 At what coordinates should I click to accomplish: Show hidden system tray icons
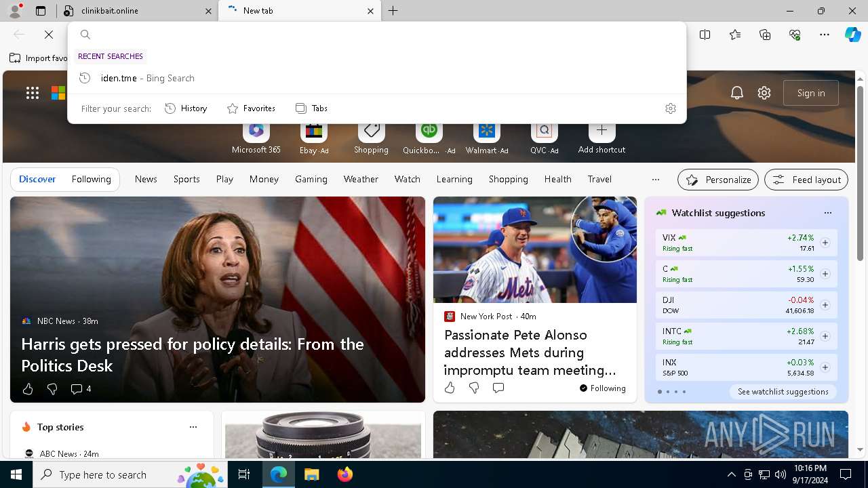tap(731, 474)
